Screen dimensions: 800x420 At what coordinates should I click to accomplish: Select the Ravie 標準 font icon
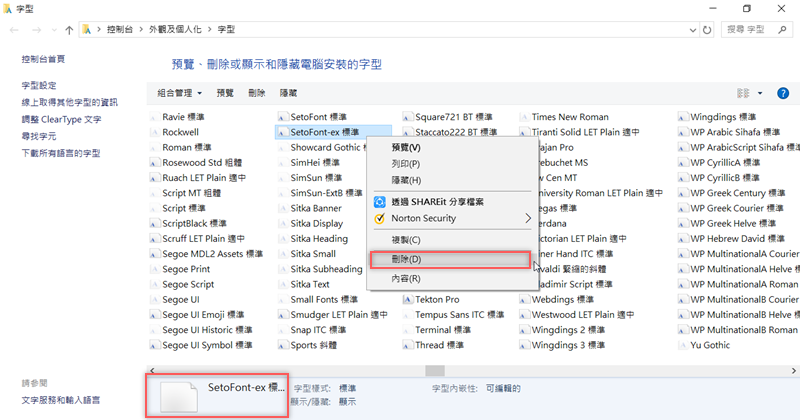coord(154,117)
